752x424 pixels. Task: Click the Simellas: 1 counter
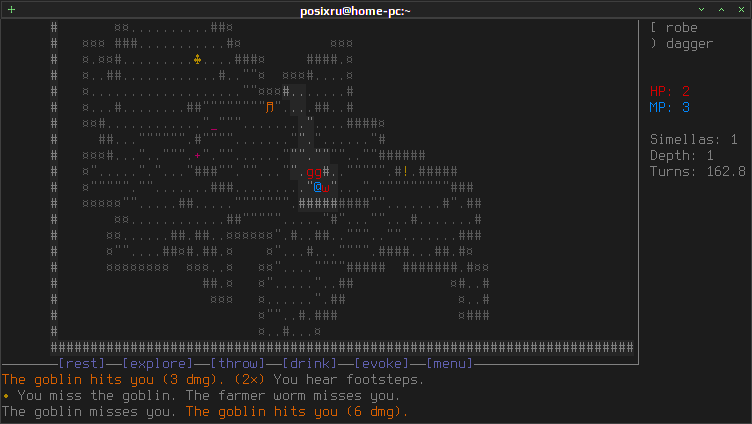click(x=693, y=140)
